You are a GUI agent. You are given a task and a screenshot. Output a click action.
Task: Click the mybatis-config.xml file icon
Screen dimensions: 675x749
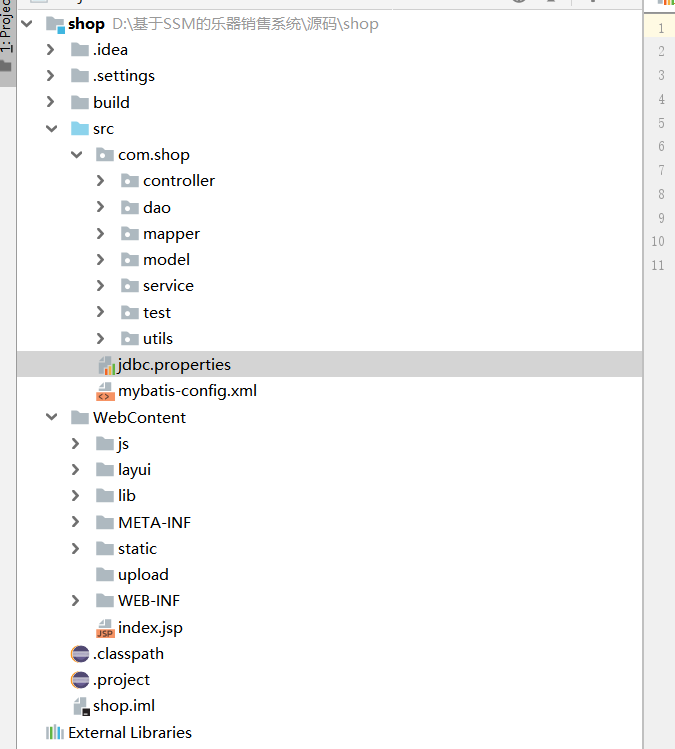point(105,391)
